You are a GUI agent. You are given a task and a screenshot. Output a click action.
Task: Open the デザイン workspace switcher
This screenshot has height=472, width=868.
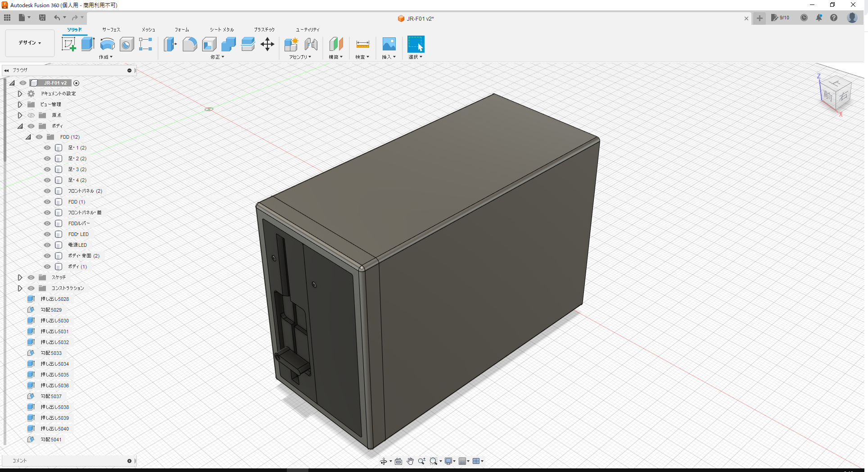coord(29,43)
